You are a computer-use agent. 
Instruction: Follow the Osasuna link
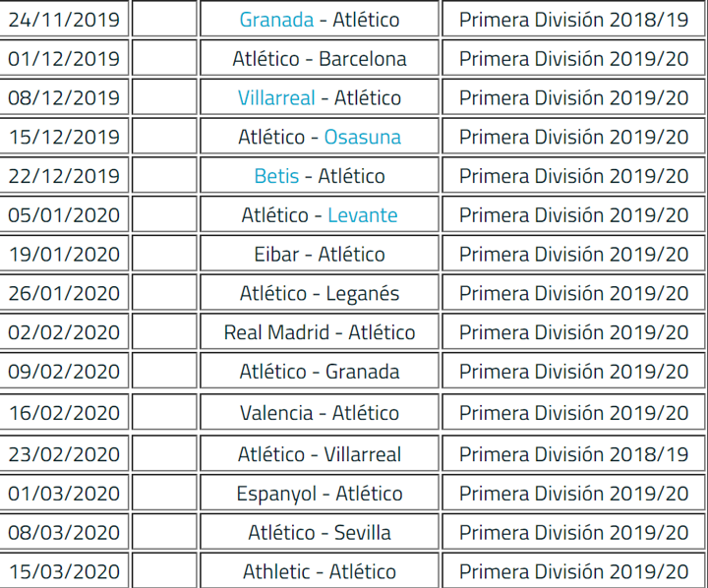point(362,137)
